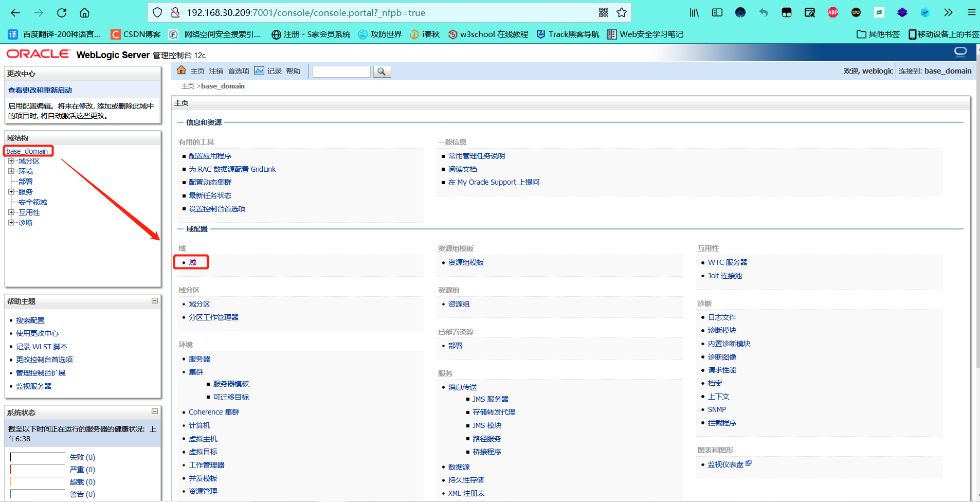Click the Oracle logo
This screenshot has width=980, height=502.
[38, 54]
